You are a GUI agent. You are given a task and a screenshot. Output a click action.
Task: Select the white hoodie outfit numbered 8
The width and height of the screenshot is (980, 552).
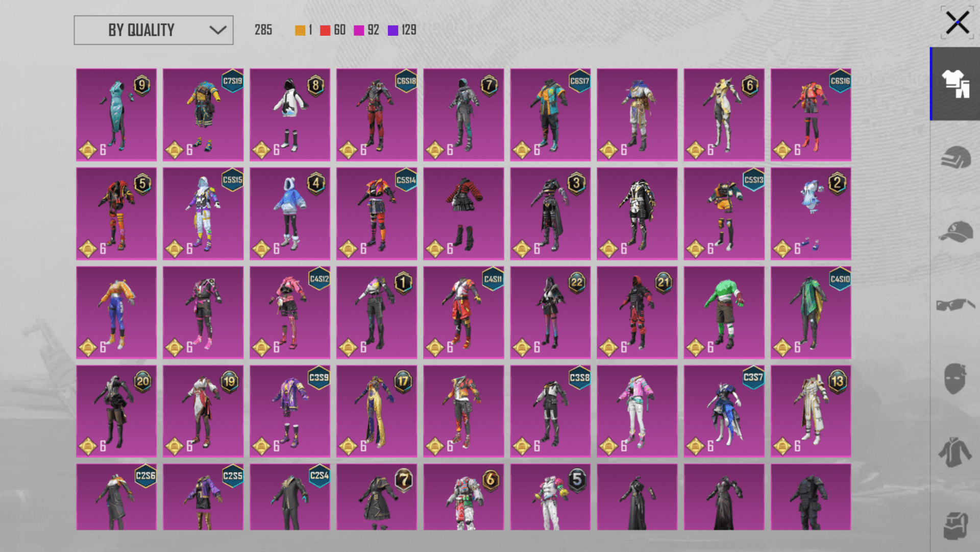290,115
